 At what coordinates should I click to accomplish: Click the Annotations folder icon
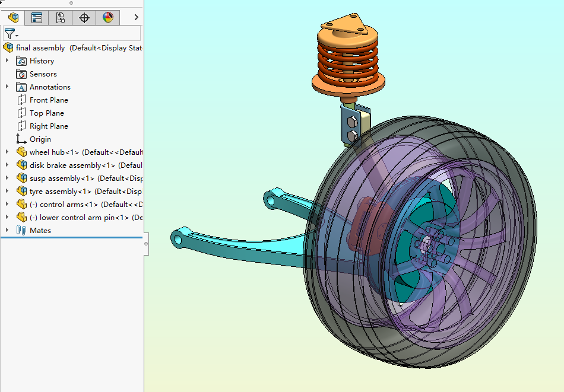point(21,87)
